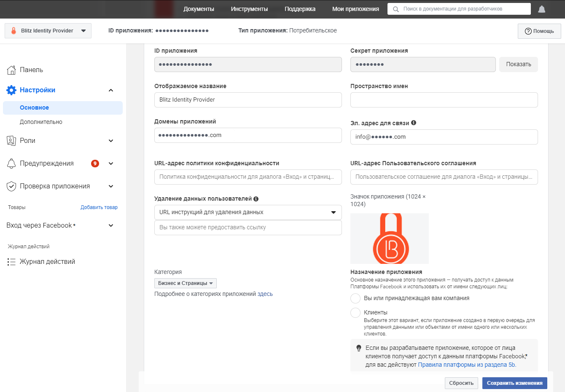Click the Пространство имен input field

(x=444, y=100)
